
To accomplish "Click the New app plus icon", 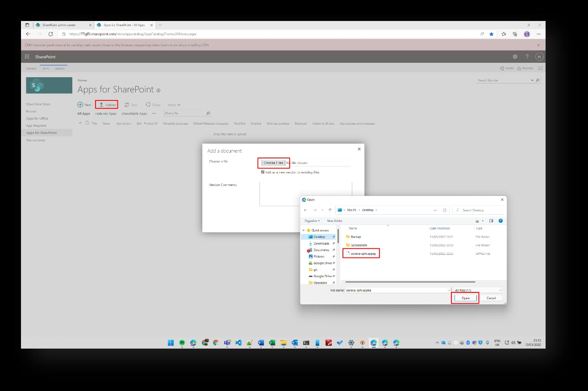I will [80, 105].
